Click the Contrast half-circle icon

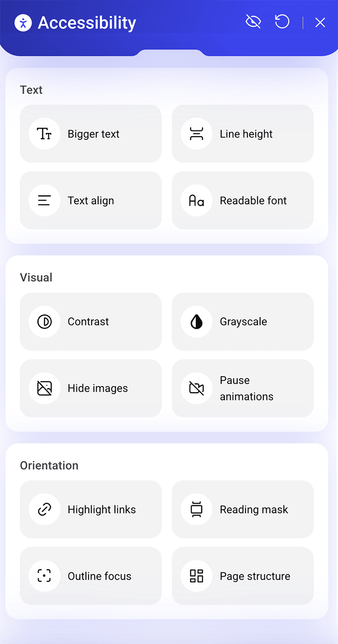pos(44,322)
